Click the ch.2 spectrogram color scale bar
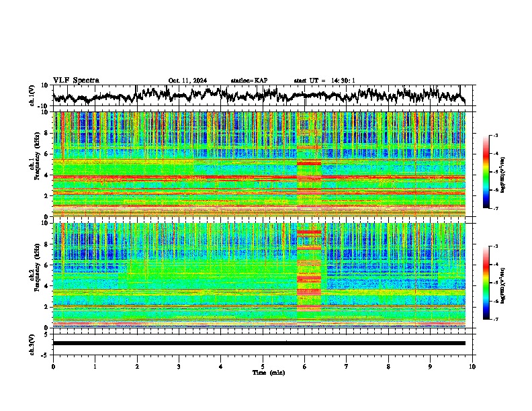 486,283
